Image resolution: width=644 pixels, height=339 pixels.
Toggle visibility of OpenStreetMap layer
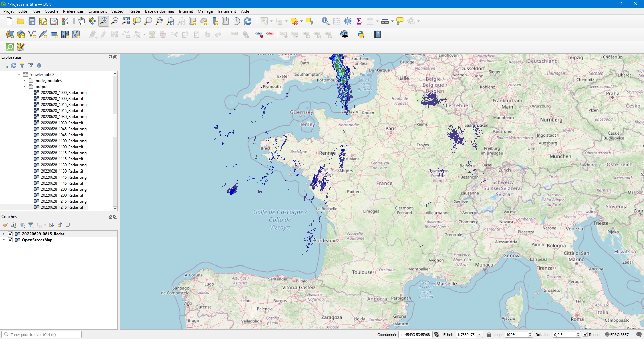(x=10, y=240)
